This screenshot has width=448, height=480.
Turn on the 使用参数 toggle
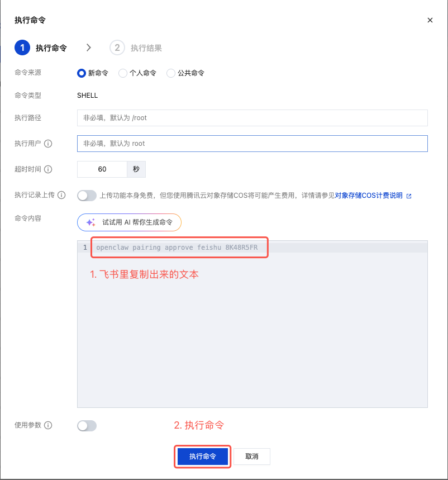pyautogui.click(x=87, y=426)
